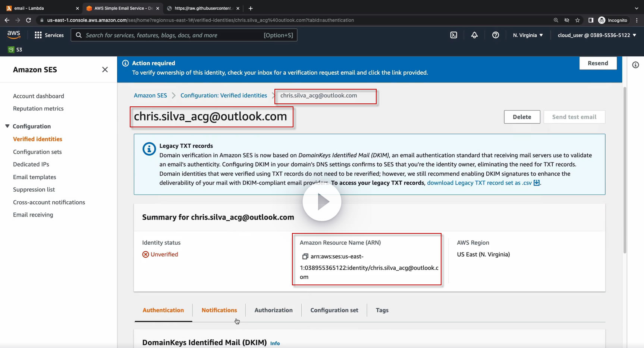
Task: Select the Authentication tab
Action: tap(163, 310)
